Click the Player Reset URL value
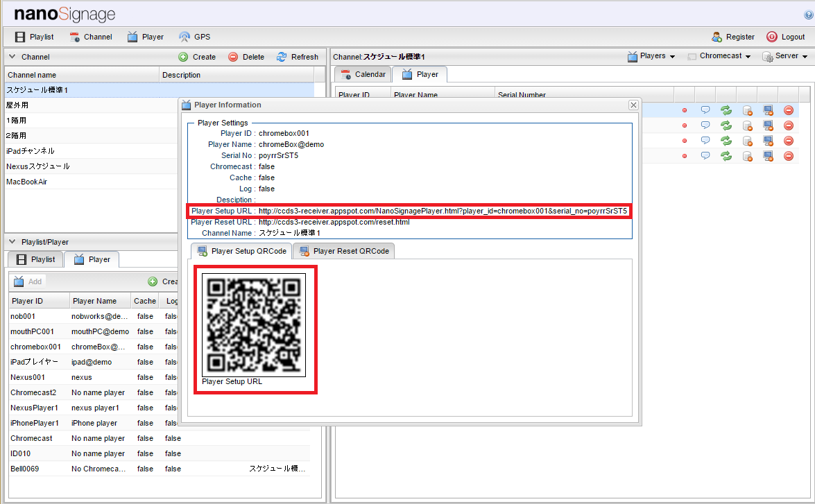The image size is (815, 504). click(x=334, y=222)
